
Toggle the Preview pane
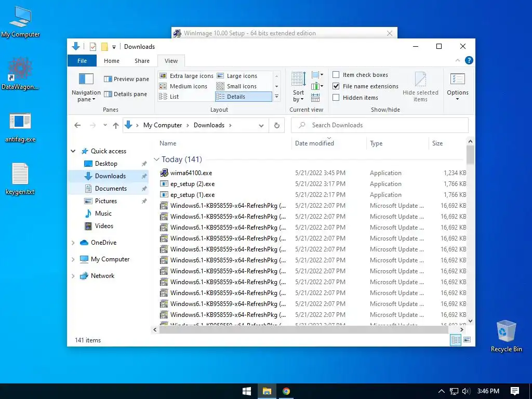126,79
